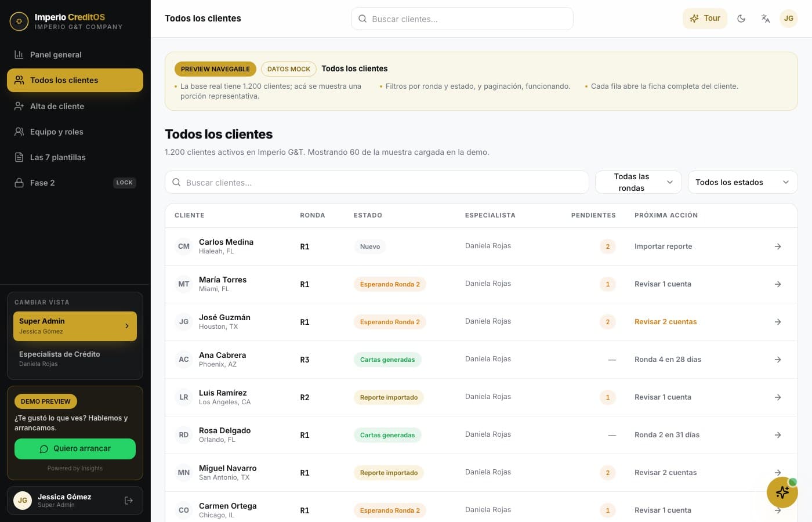Expand the Todas las rondas filter
Viewport: 812px width, 522px height.
(638, 182)
